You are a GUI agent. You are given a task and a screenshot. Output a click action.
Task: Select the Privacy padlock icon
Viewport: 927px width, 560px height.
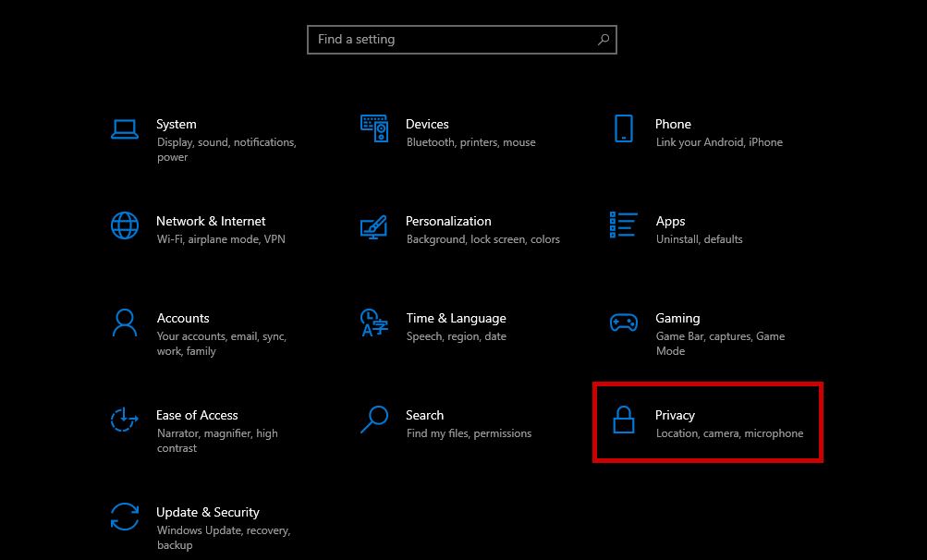(624, 420)
